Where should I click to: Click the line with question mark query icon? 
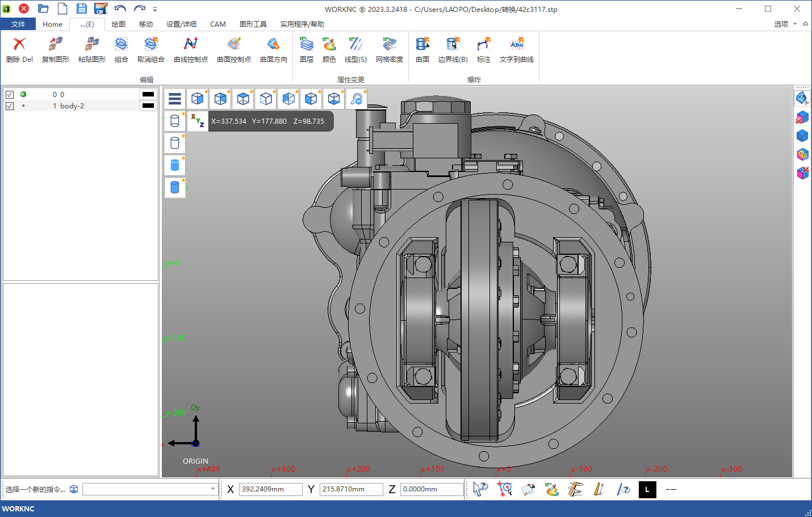tap(623, 489)
